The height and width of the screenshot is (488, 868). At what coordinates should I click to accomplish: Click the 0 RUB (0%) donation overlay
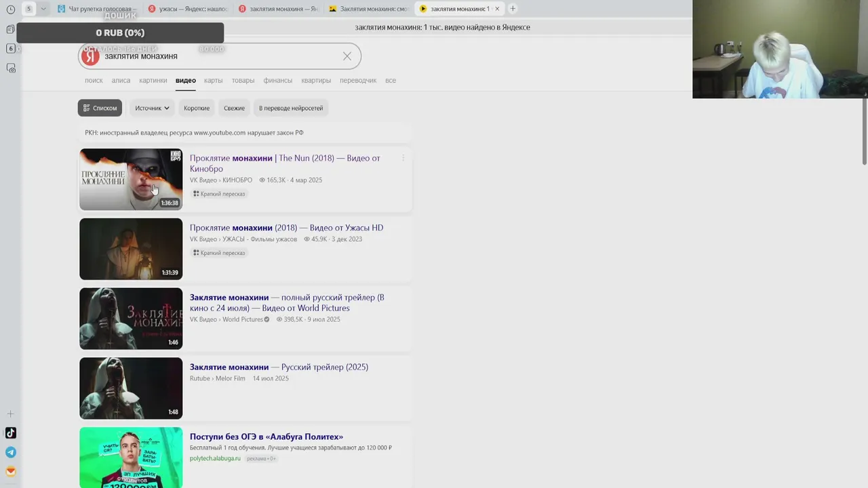120,33
